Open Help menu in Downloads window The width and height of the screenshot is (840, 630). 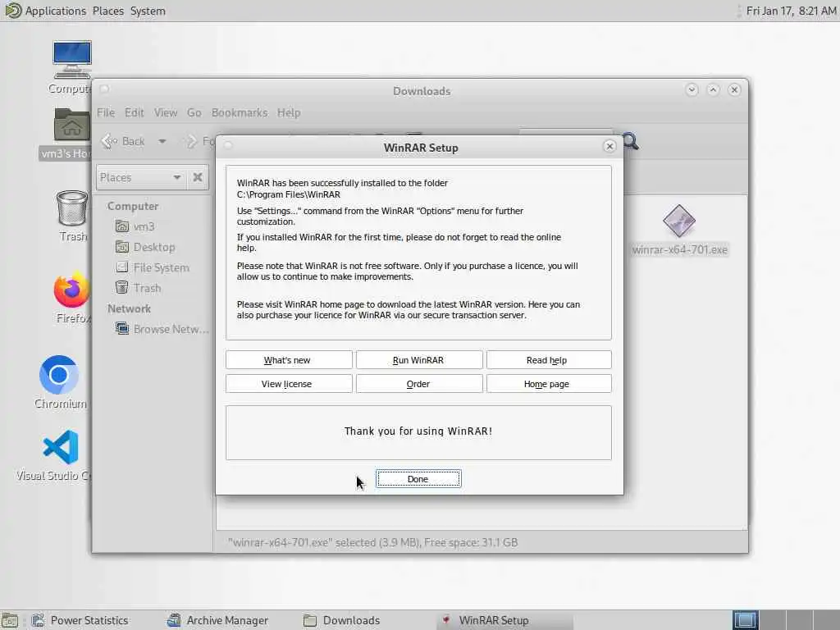point(289,112)
